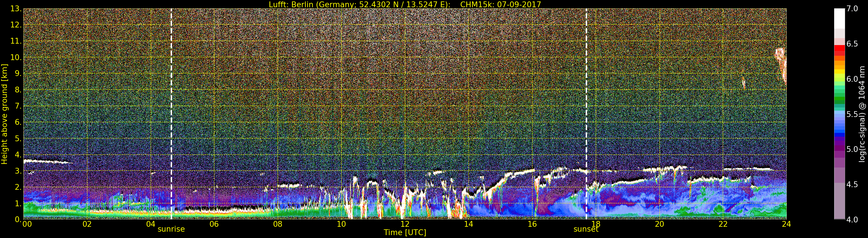Click height-axis tick label "1."
868x238 pixels.
[x=19, y=203]
